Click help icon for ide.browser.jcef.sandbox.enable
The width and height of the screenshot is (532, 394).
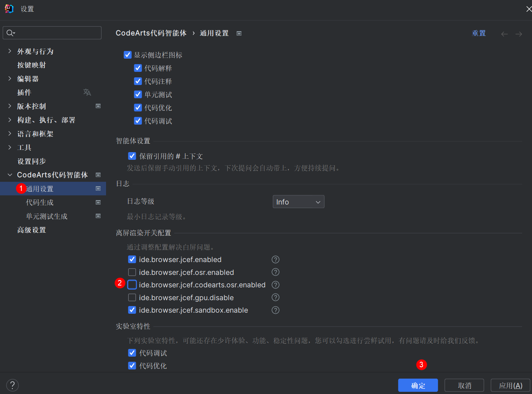click(276, 310)
